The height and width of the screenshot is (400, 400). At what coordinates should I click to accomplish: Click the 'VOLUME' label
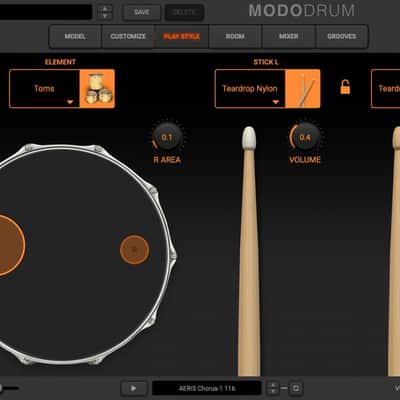pyautogui.click(x=305, y=160)
